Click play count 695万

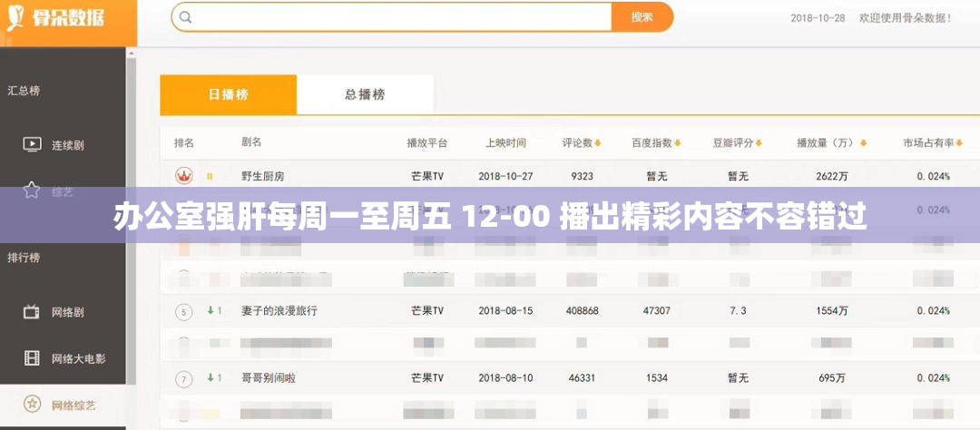coord(832,378)
